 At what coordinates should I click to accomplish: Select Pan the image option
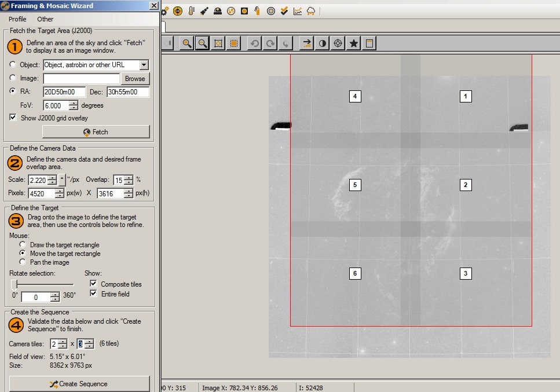23,262
